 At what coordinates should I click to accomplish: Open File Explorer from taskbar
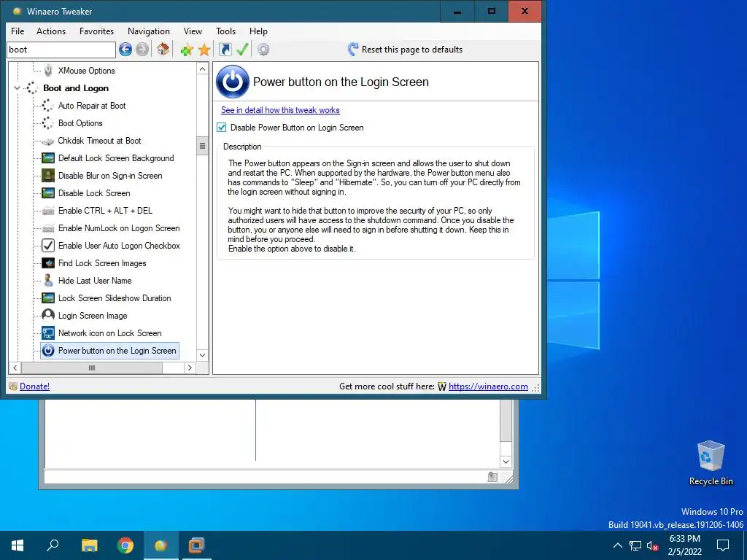[x=89, y=545]
